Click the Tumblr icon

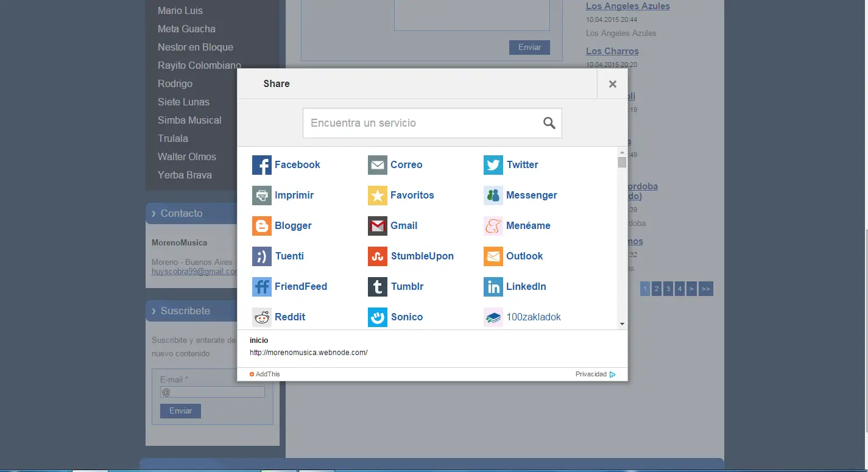tap(378, 287)
